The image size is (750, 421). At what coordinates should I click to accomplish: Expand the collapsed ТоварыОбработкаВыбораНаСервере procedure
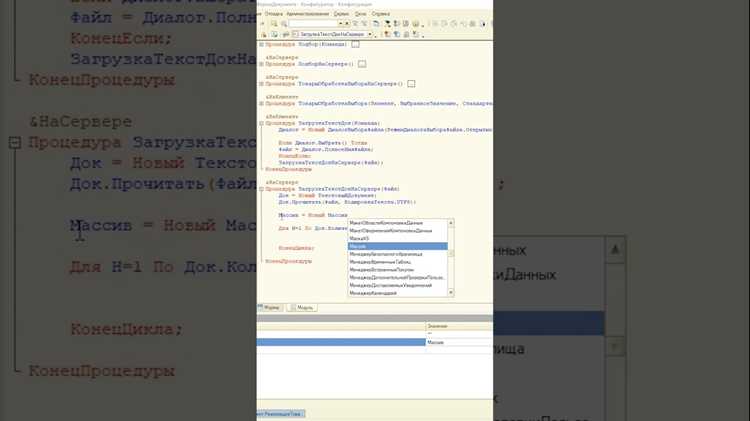(262, 84)
